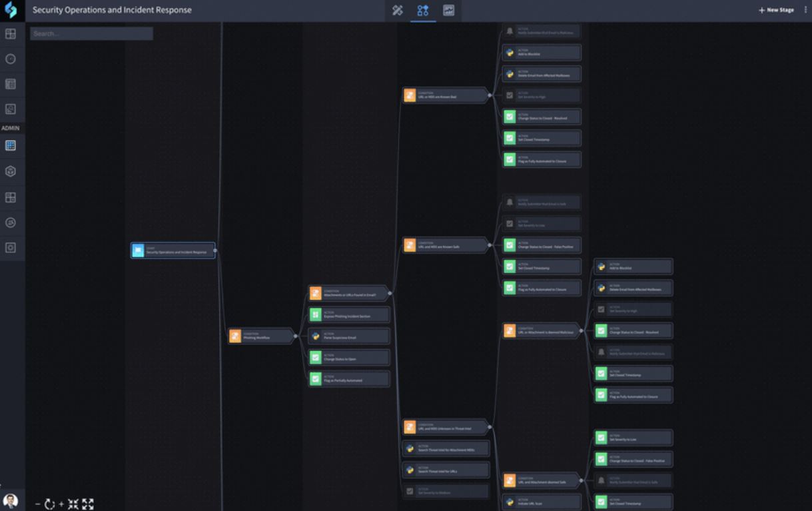Image resolution: width=812 pixels, height=511 pixels.
Task: Click the app logo in top-left corner
Action: pyautogui.click(x=11, y=10)
